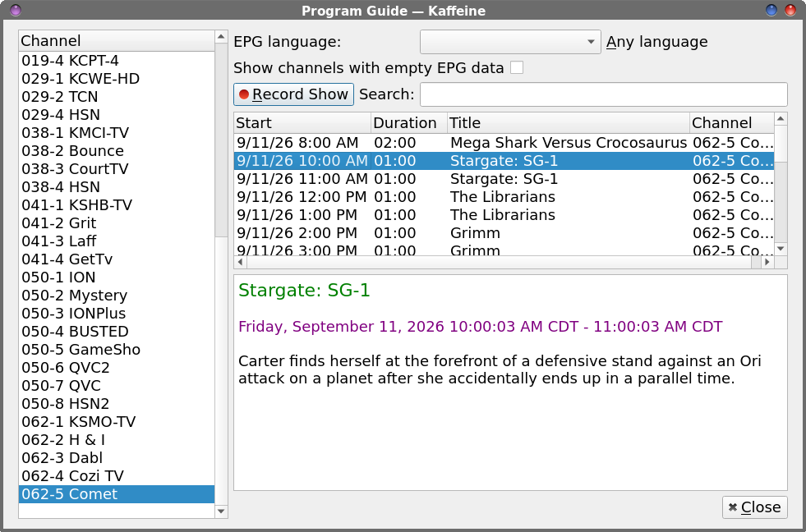Focus the Search text field
Screen dimensions: 806x532
(603, 94)
